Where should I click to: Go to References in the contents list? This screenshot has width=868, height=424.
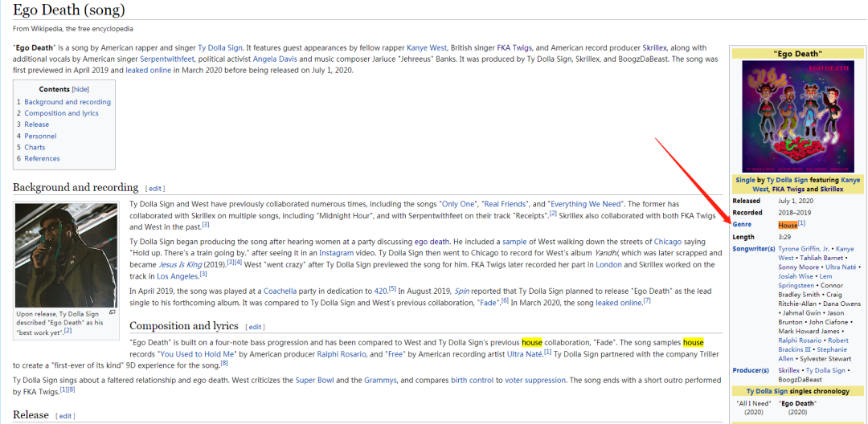[x=42, y=159]
